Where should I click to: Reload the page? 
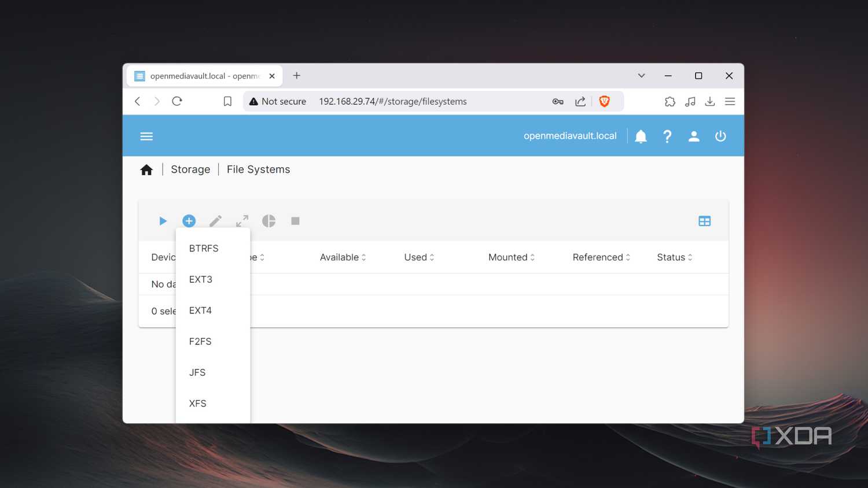coord(177,101)
